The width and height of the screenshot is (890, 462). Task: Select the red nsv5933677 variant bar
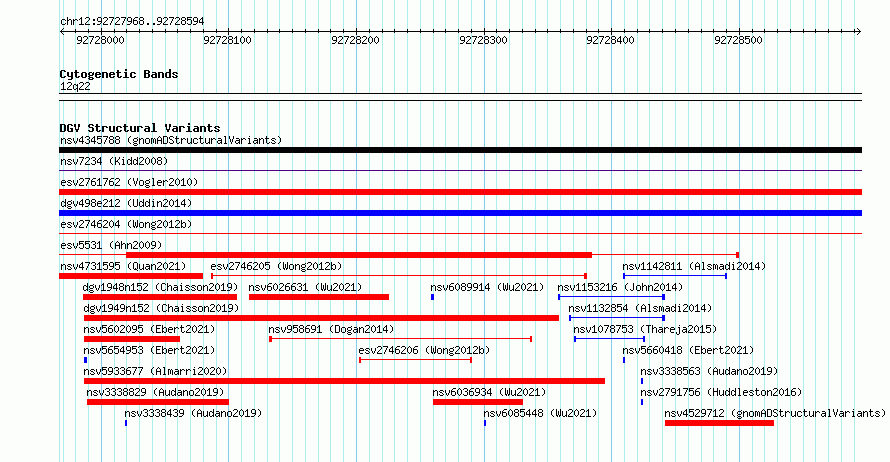(345, 381)
